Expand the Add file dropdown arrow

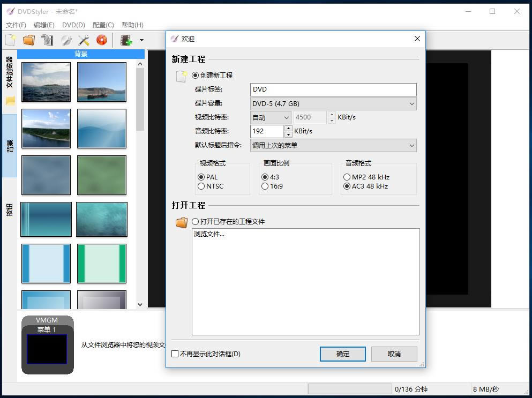point(141,40)
